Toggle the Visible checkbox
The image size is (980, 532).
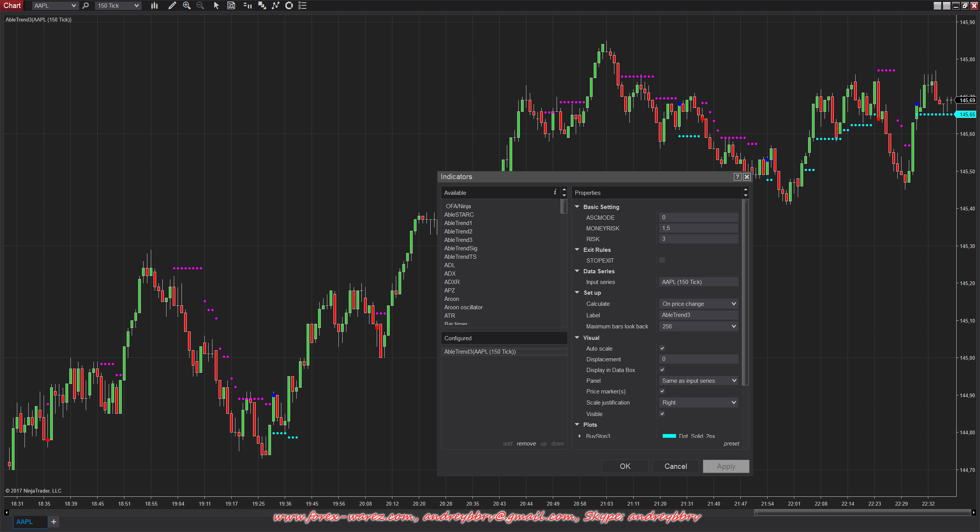[662, 414]
